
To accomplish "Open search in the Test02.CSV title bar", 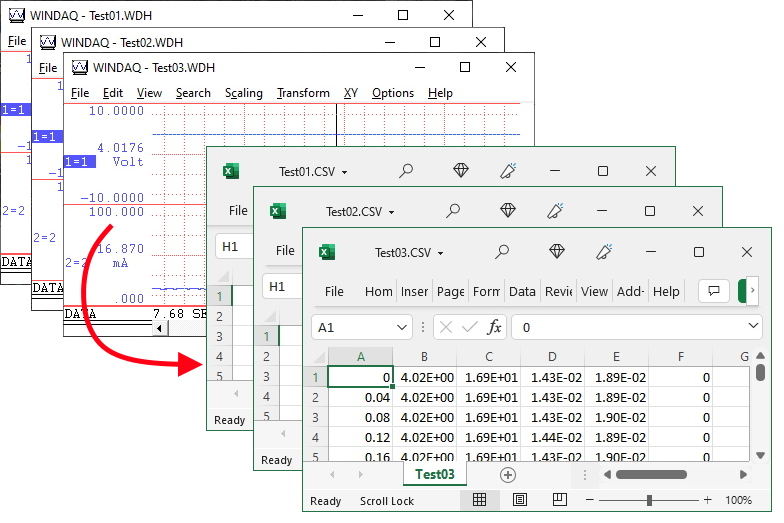I will (453, 210).
